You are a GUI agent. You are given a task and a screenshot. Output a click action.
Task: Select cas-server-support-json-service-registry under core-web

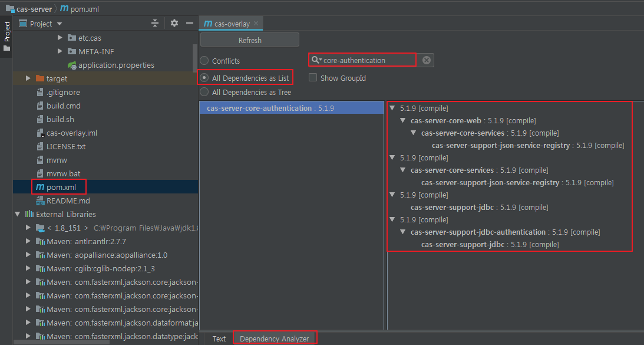pyautogui.click(x=528, y=146)
